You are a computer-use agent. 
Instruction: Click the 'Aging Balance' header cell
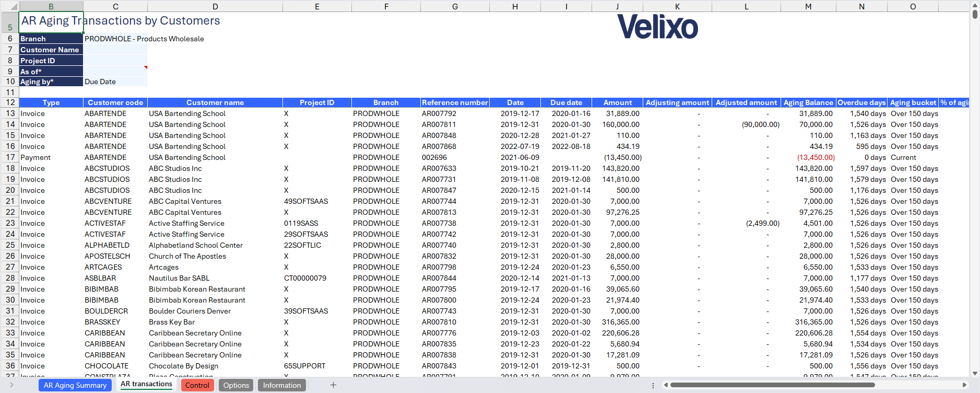click(808, 102)
